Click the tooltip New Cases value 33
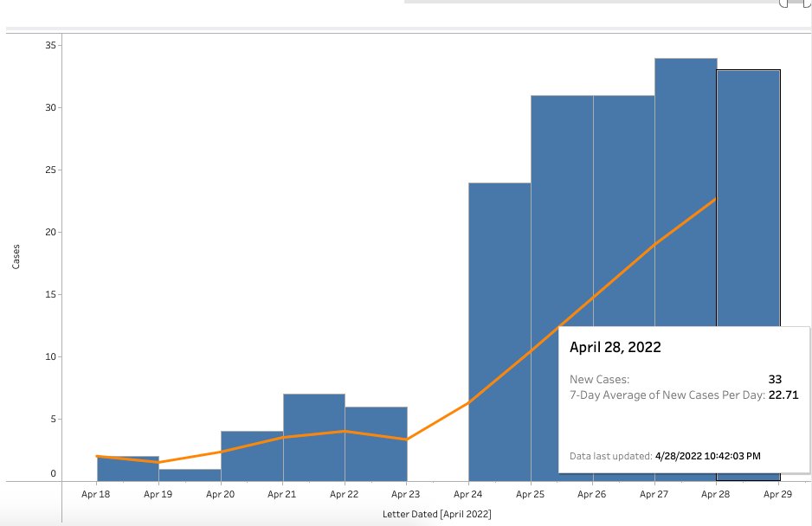Viewport: 812px width, 526px height. [x=776, y=379]
